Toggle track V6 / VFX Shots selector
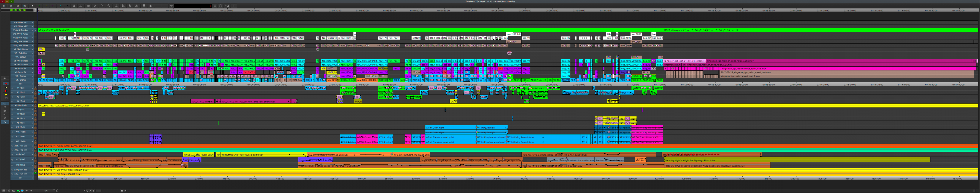Screen dimensions: 980x193 pos(21,61)
